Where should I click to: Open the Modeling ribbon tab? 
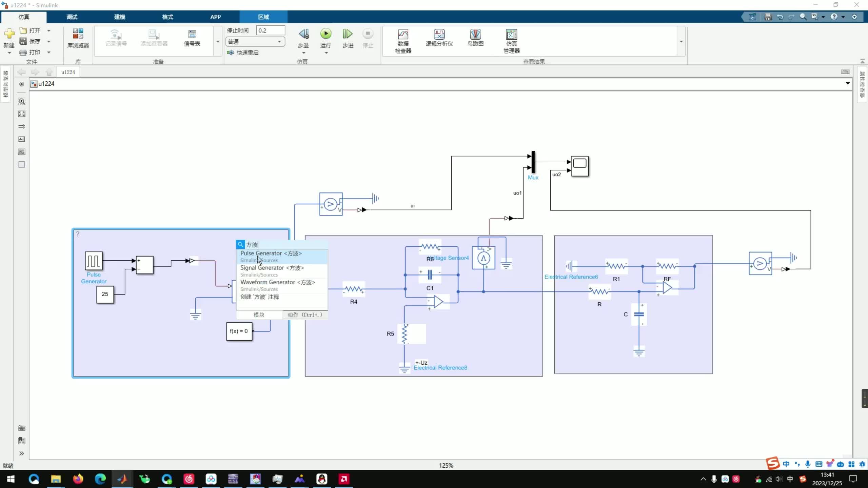[x=119, y=17]
